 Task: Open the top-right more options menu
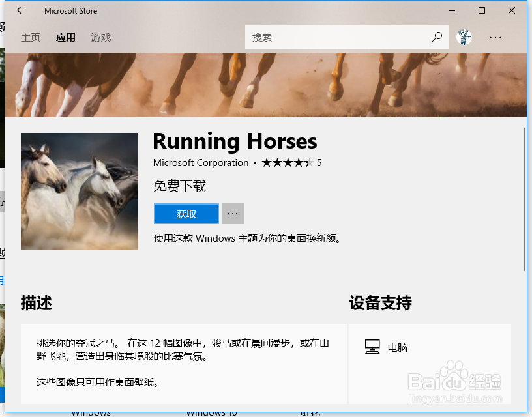click(495, 38)
